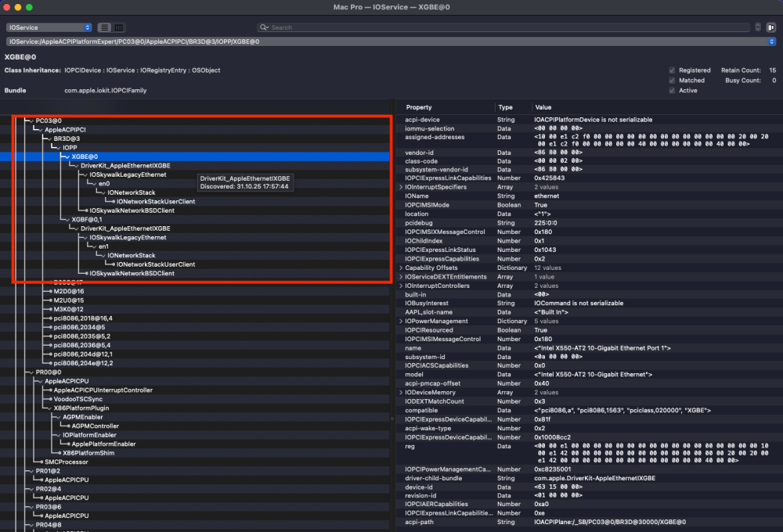Select the IOName property row
This screenshot has width=783, height=532.
pos(590,196)
